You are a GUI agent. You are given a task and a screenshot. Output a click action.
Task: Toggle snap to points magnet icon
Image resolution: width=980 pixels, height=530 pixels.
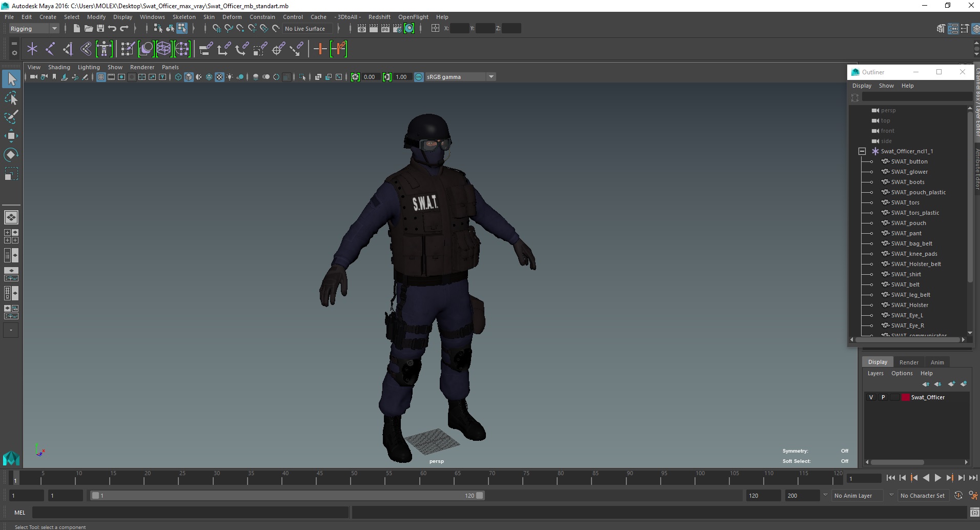(x=240, y=29)
